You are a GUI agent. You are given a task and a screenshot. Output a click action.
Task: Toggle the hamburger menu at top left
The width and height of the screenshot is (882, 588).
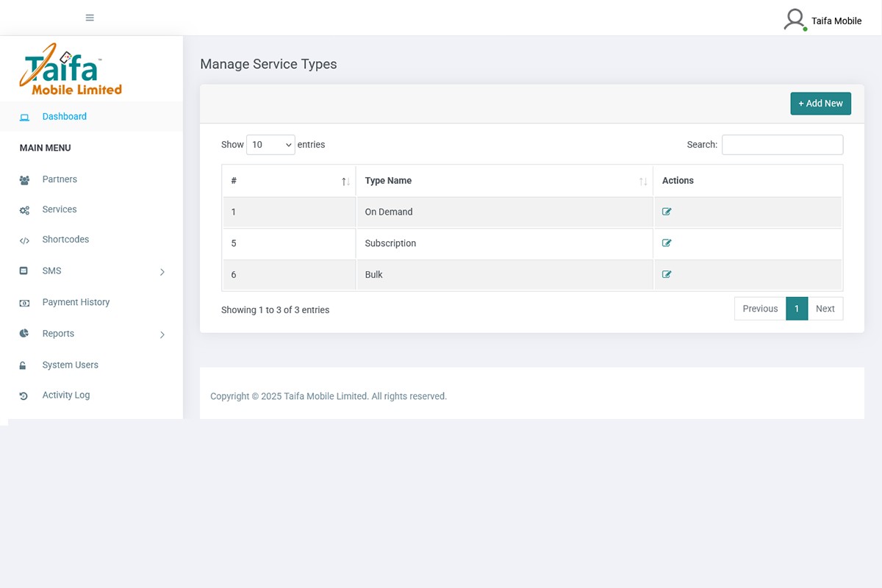(89, 17)
